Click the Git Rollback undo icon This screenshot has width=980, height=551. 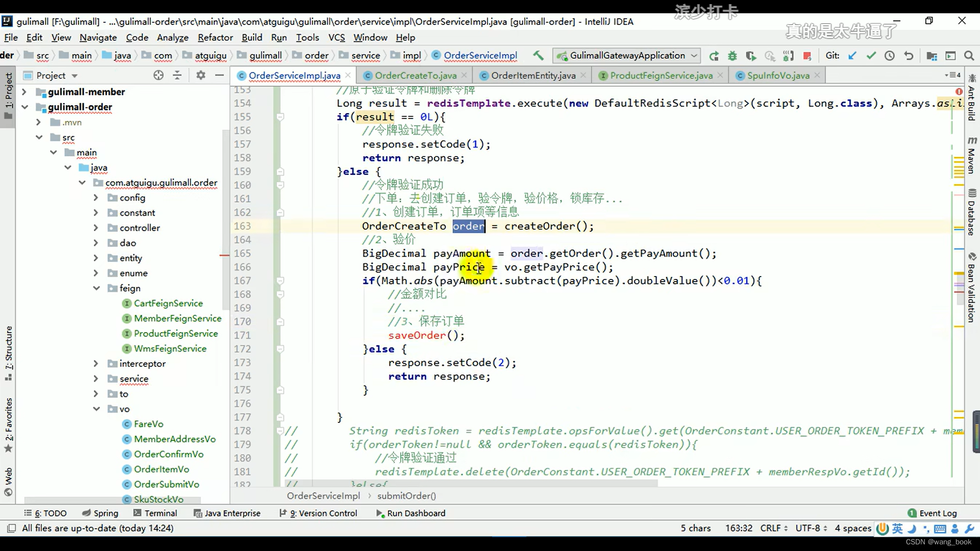pos(909,56)
